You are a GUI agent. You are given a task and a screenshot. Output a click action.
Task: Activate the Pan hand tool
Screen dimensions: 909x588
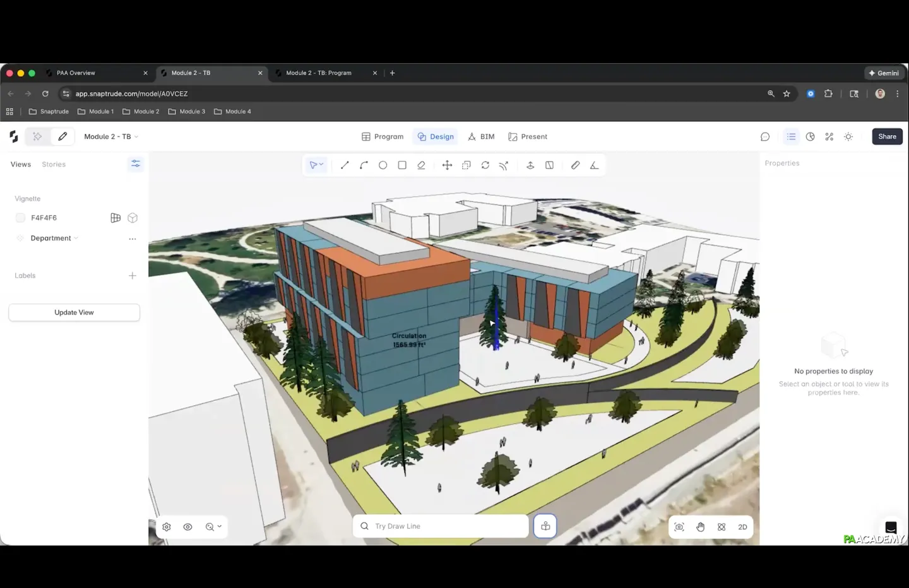tap(701, 527)
